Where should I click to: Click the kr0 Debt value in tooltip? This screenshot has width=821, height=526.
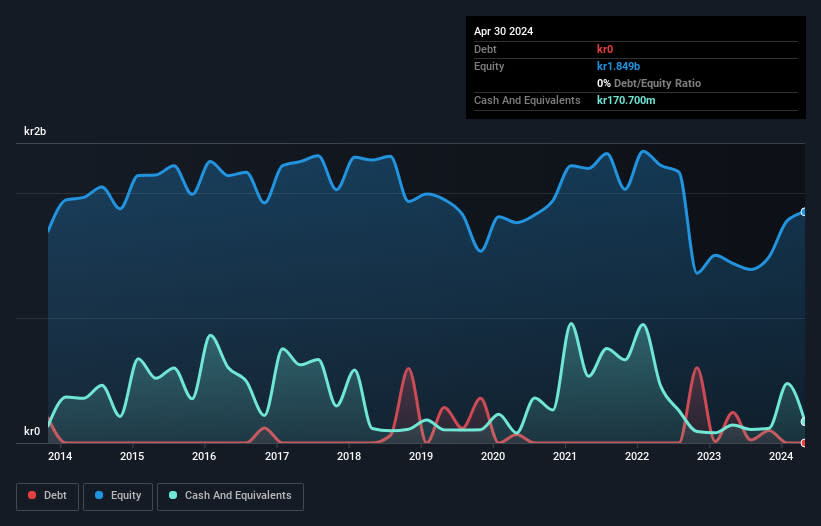point(605,49)
